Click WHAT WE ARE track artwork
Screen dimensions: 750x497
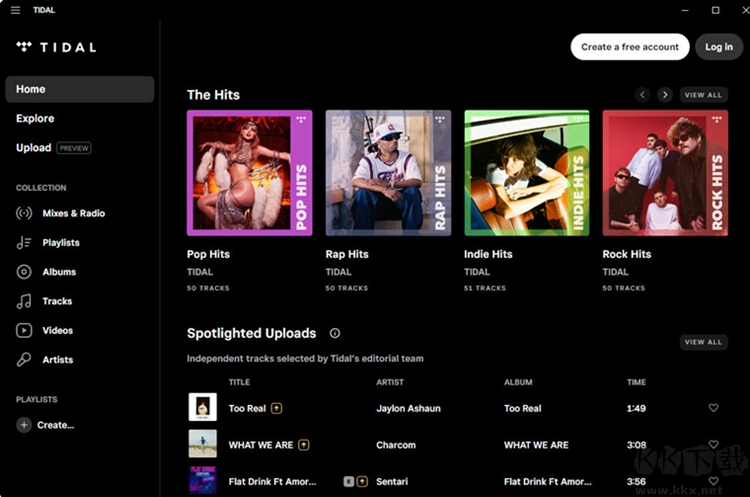pyautogui.click(x=202, y=443)
